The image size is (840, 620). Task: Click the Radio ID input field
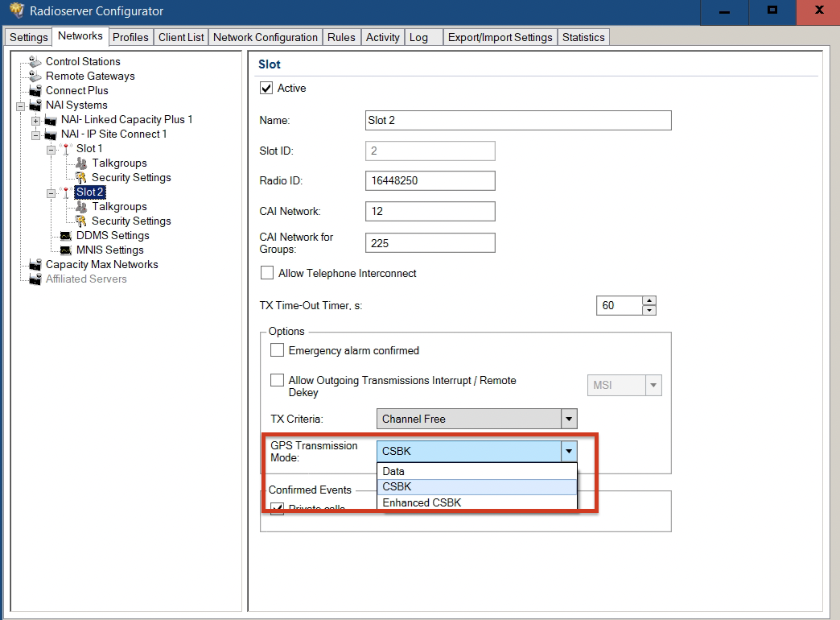pyautogui.click(x=430, y=180)
